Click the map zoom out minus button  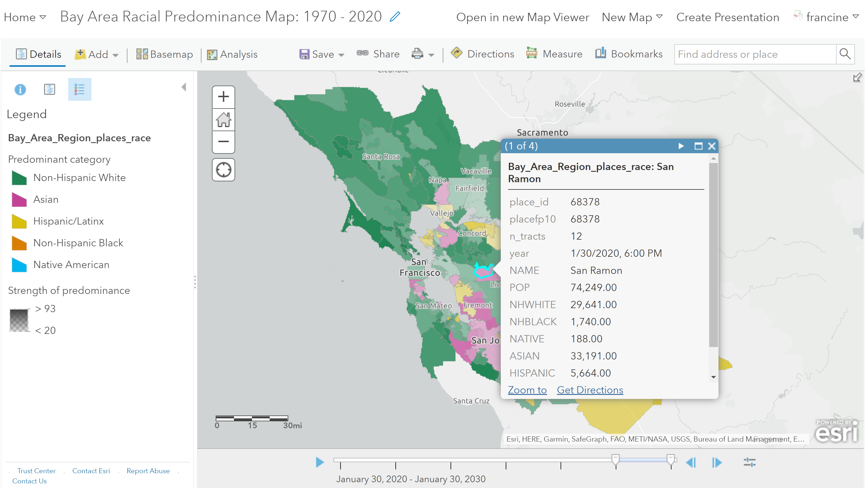click(x=223, y=142)
